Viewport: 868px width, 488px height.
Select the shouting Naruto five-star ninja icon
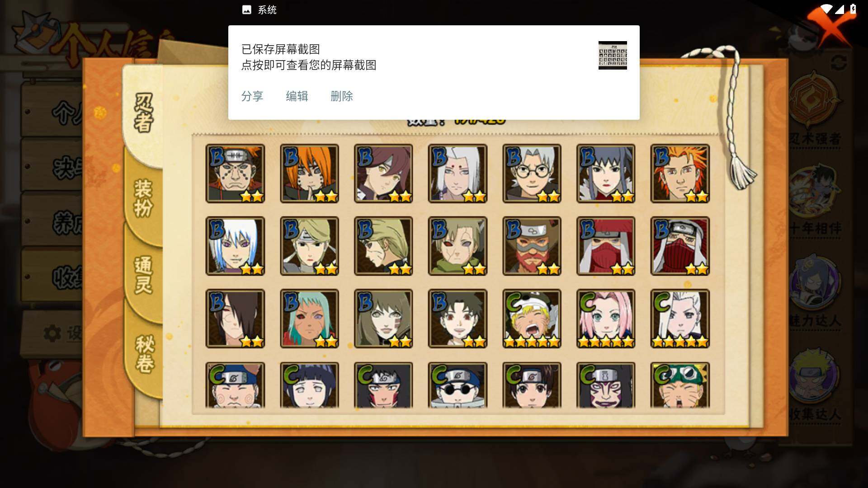click(x=532, y=319)
